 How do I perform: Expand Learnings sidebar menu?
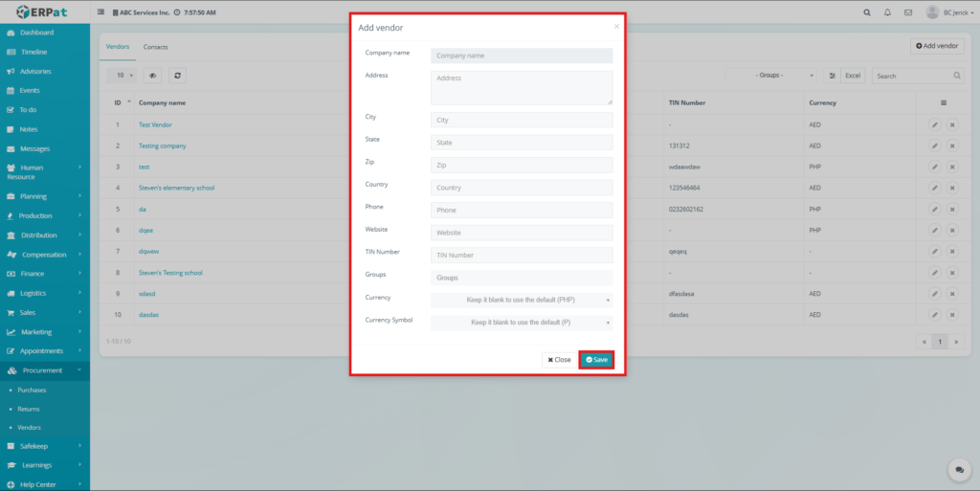44,465
